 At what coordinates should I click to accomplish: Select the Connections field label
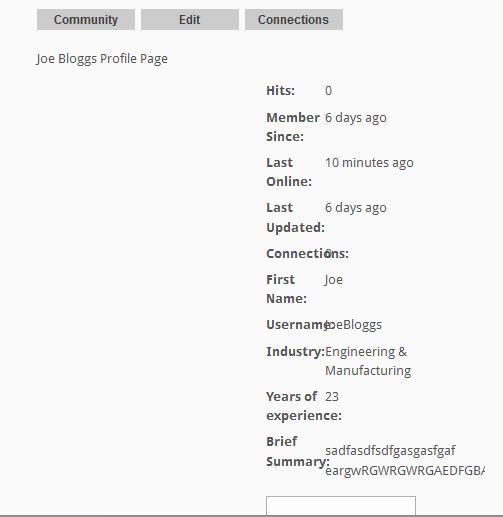pyautogui.click(x=307, y=254)
